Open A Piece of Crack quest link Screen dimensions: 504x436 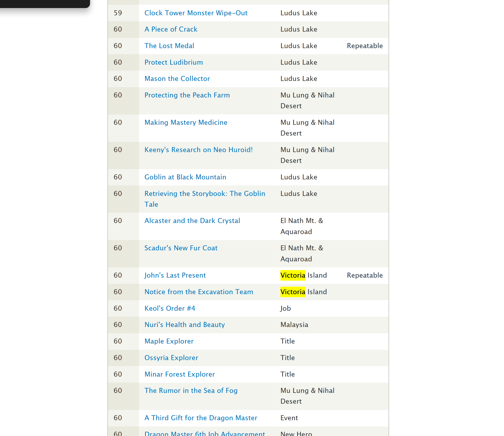pos(171,29)
